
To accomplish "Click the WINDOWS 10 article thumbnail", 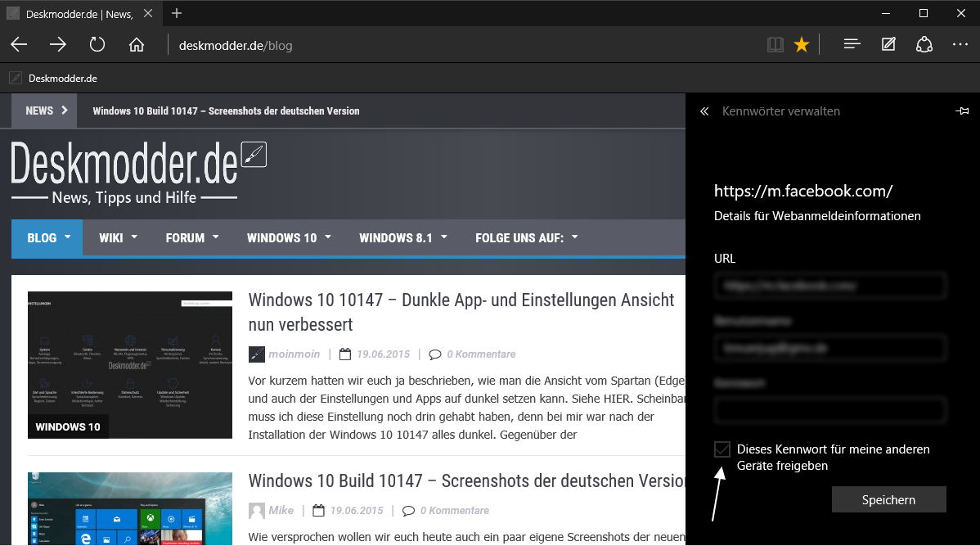I will click(x=130, y=364).
